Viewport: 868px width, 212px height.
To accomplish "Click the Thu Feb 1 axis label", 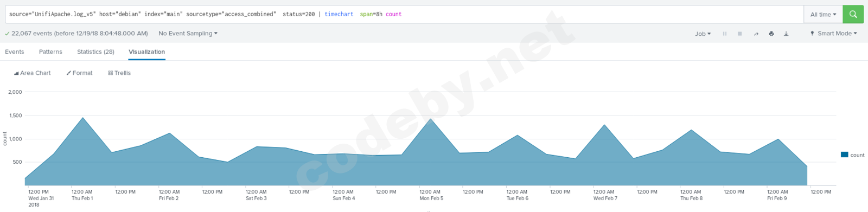I will coord(82,198).
